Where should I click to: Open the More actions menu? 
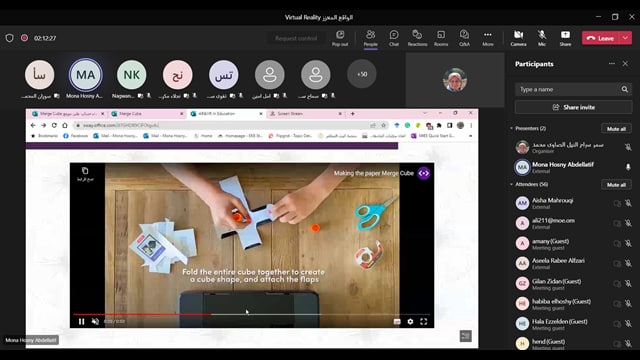[488, 38]
